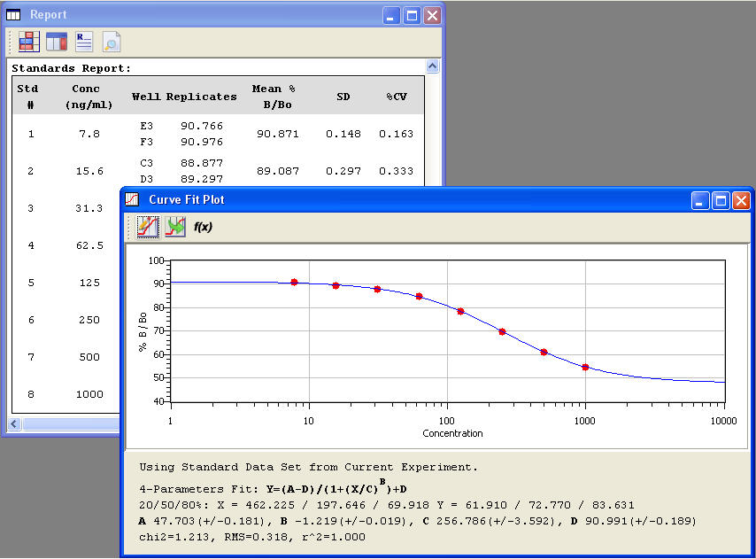Click the %CV value 0.333
756x559 pixels.
click(397, 171)
